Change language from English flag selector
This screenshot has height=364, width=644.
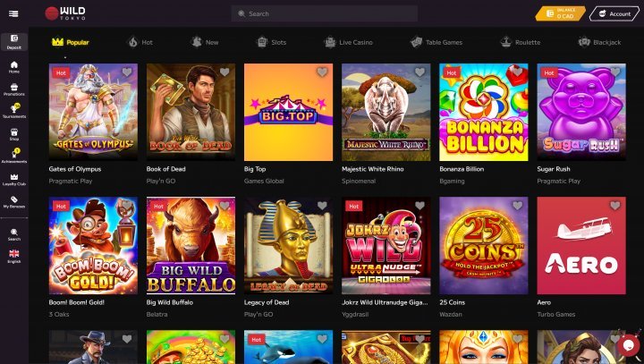point(14,256)
